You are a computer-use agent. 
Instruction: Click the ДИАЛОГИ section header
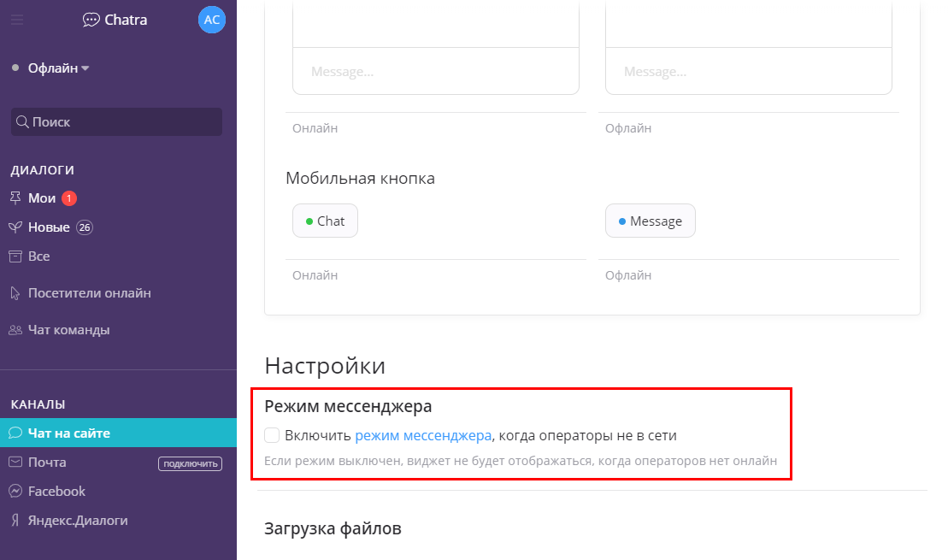click(43, 170)
